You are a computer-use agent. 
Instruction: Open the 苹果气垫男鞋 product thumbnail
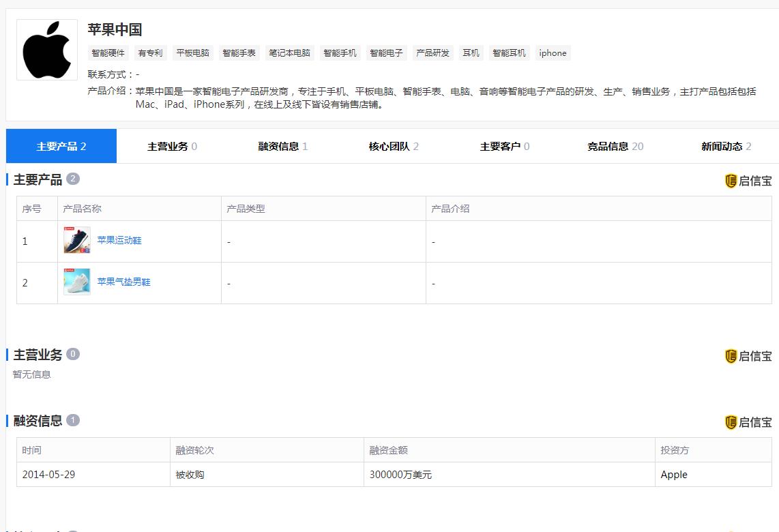77,282
